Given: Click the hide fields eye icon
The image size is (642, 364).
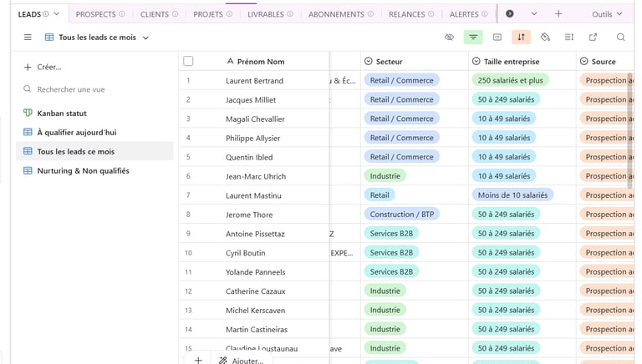Looking at the screenshot, I should click(449, 38).
